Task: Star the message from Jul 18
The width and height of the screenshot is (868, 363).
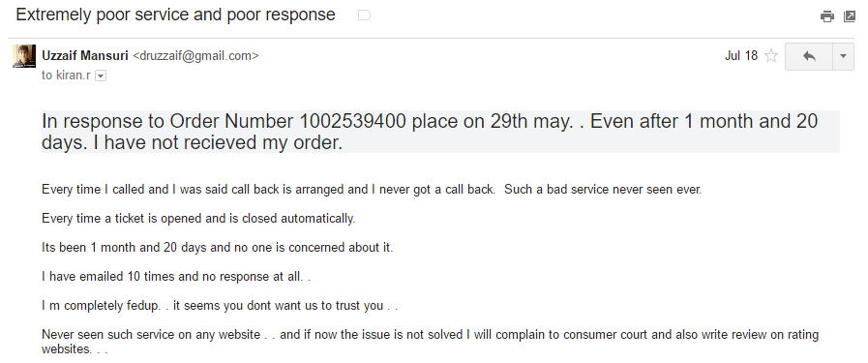Action: tap(771, 56)
